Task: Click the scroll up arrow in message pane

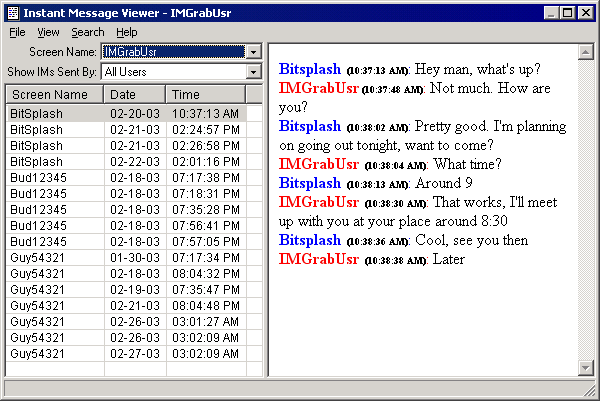Action: (585, 52)
